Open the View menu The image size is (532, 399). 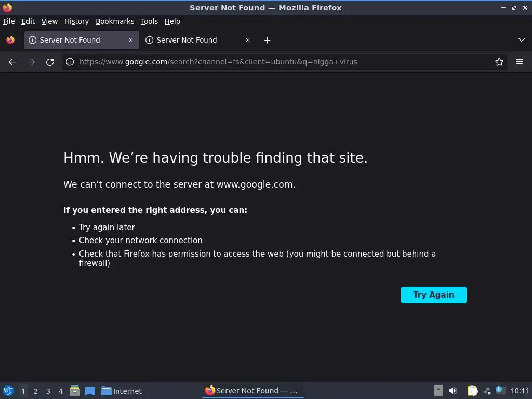point(49,21)
